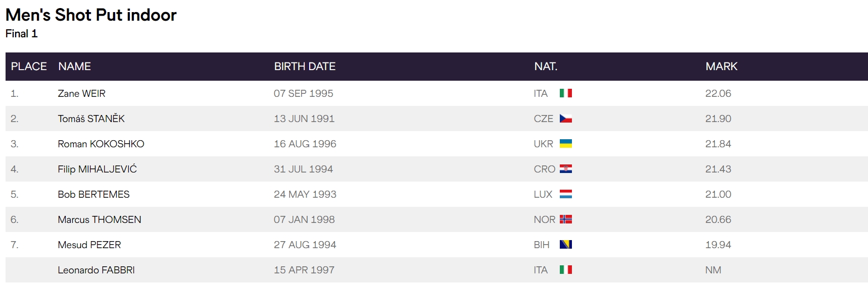Open Zane WEIR athlete profile
868x287 pixels.
(x=81, y=93)
